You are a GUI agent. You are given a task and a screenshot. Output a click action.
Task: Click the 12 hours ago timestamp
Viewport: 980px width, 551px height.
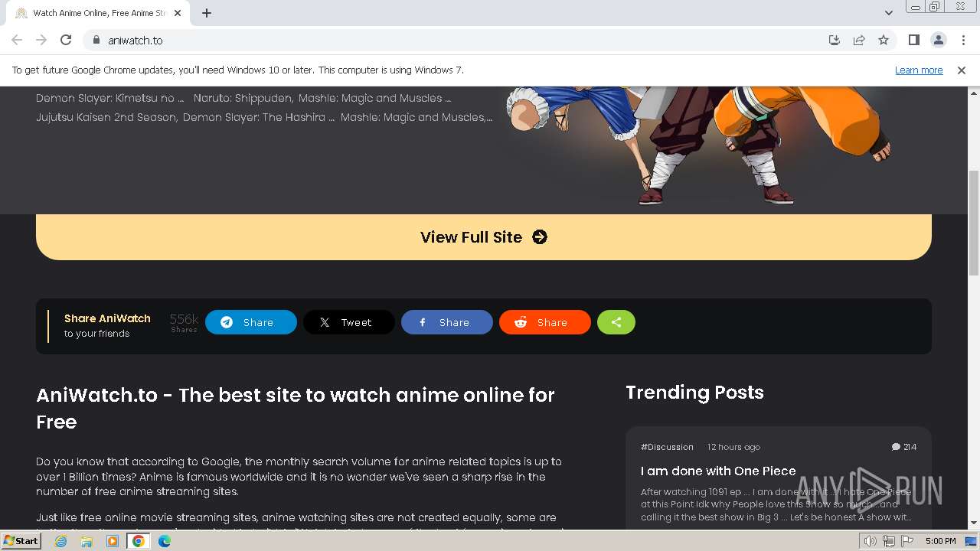tap(733, 447)
